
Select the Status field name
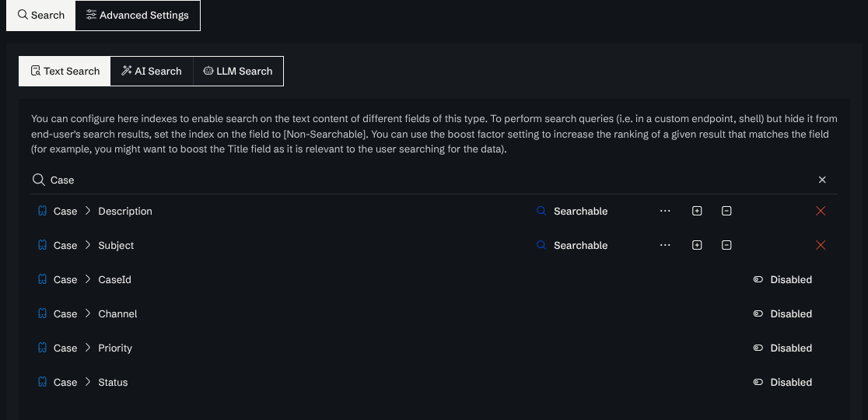pos(113,383)
